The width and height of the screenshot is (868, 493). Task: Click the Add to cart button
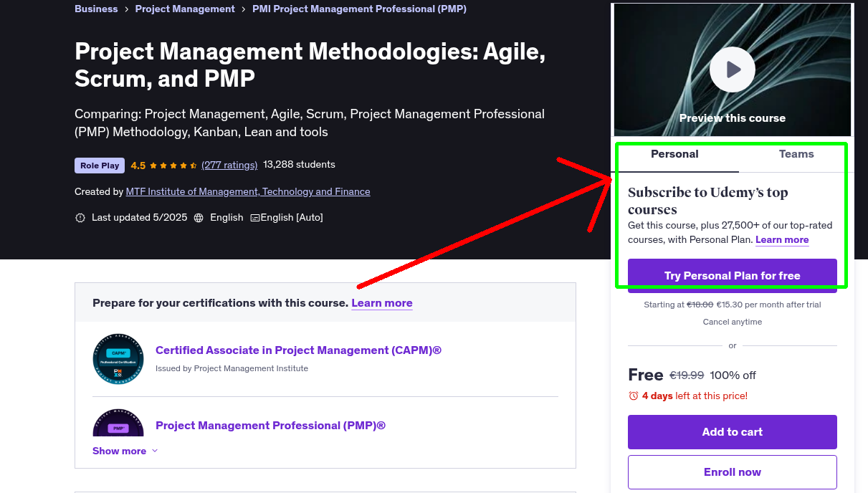click(733, 432)
